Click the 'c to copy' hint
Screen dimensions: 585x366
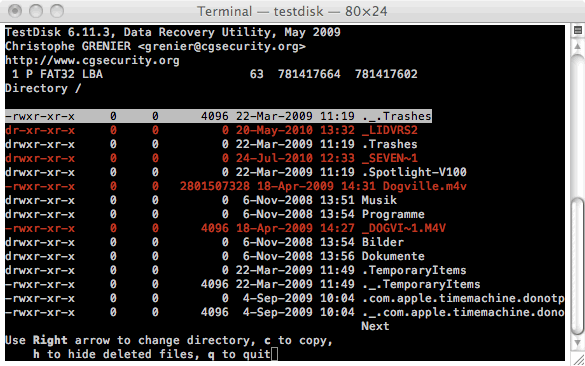298,340
